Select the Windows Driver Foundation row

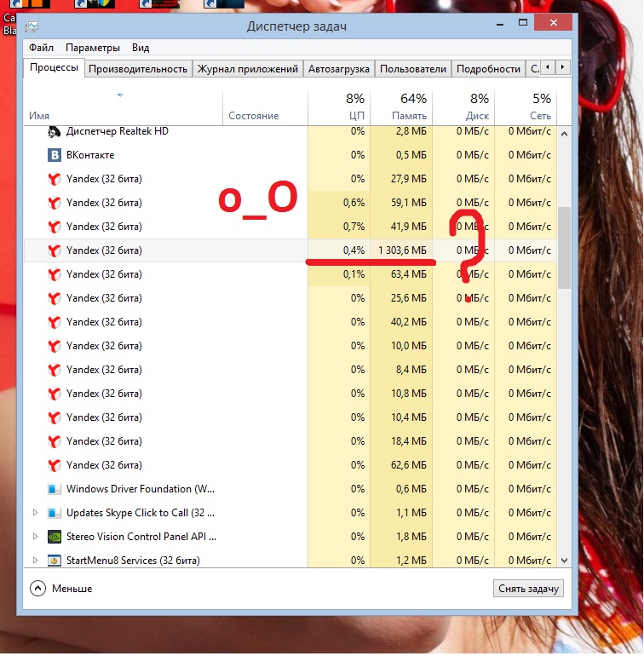coord(290,489)
